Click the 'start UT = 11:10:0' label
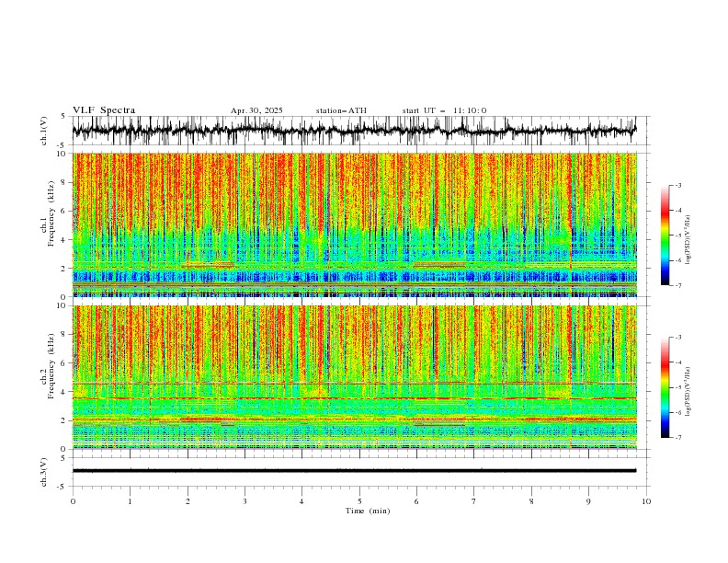Screen dimensions: 728x563 (444, 110)
